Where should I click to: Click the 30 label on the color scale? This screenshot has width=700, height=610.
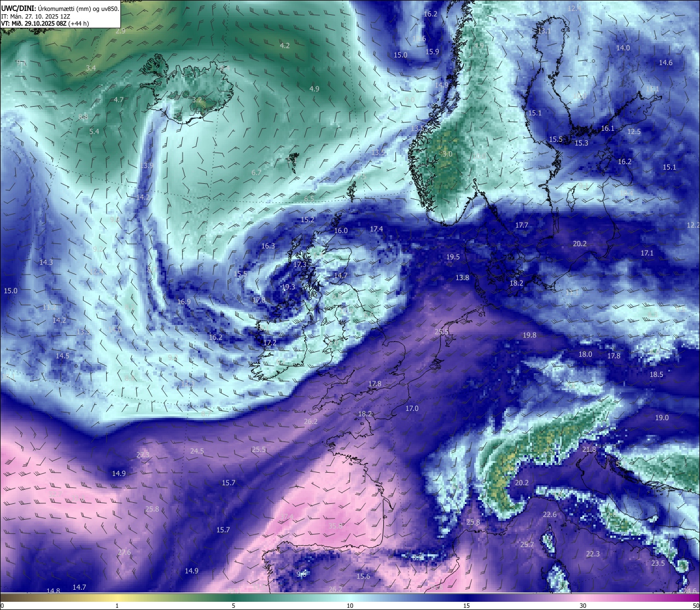583,606
